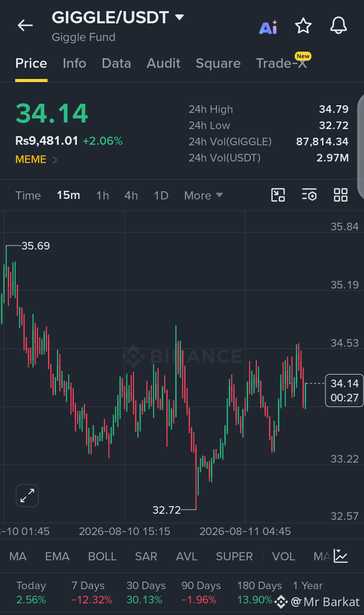Open the indicator chart-line settings icon

coord(341,556)
